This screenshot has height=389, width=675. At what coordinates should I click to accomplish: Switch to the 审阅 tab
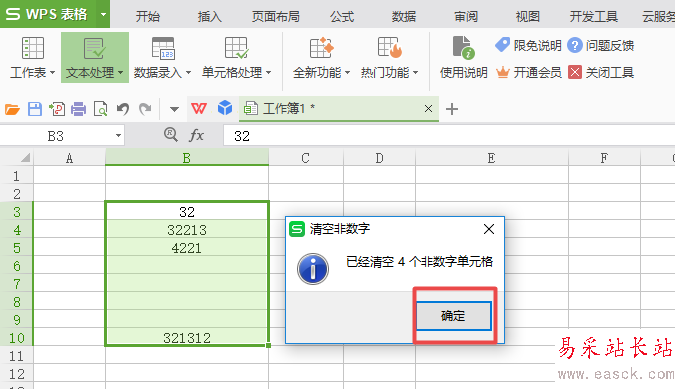click(x=466, y=16)
